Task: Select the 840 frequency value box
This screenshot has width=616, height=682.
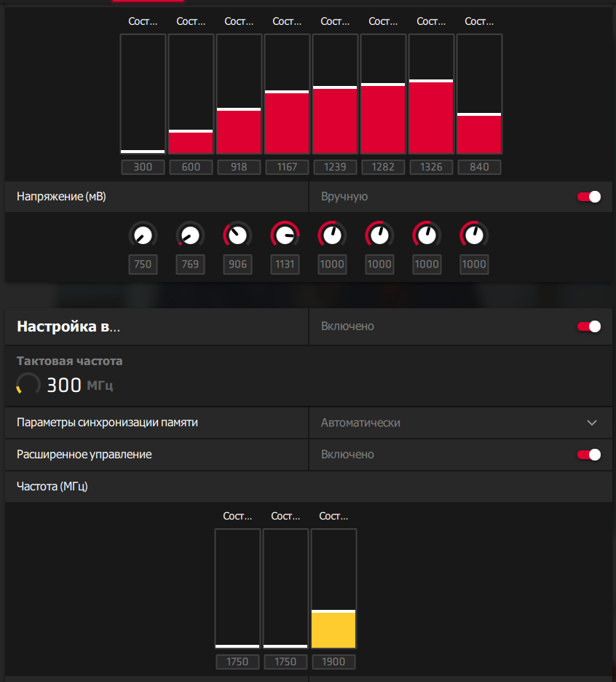Action: pyautogui.click(x=479, y=167)
